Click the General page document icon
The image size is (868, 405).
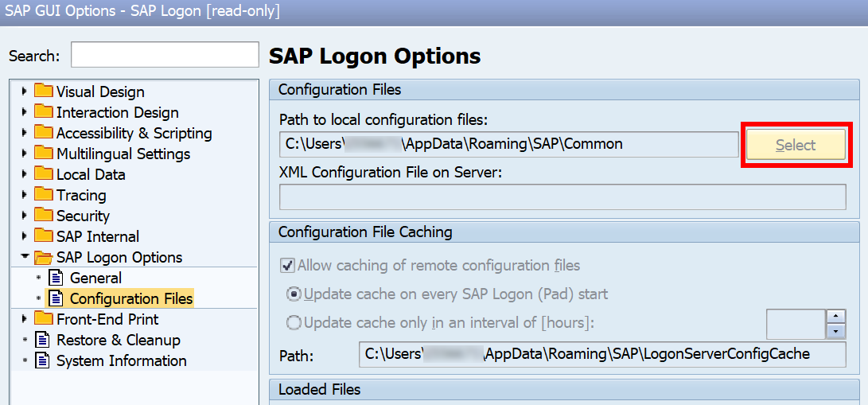pos(56,278)
